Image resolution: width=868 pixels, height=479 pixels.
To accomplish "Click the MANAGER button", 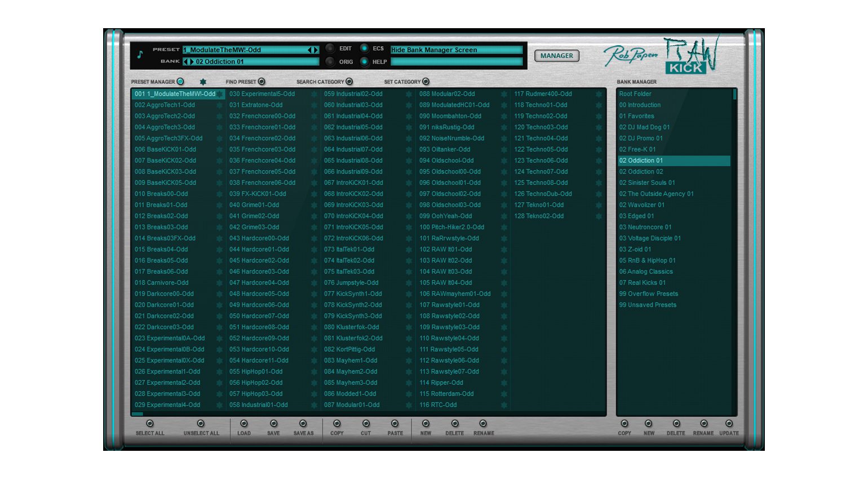I will (x=556, y=56).
